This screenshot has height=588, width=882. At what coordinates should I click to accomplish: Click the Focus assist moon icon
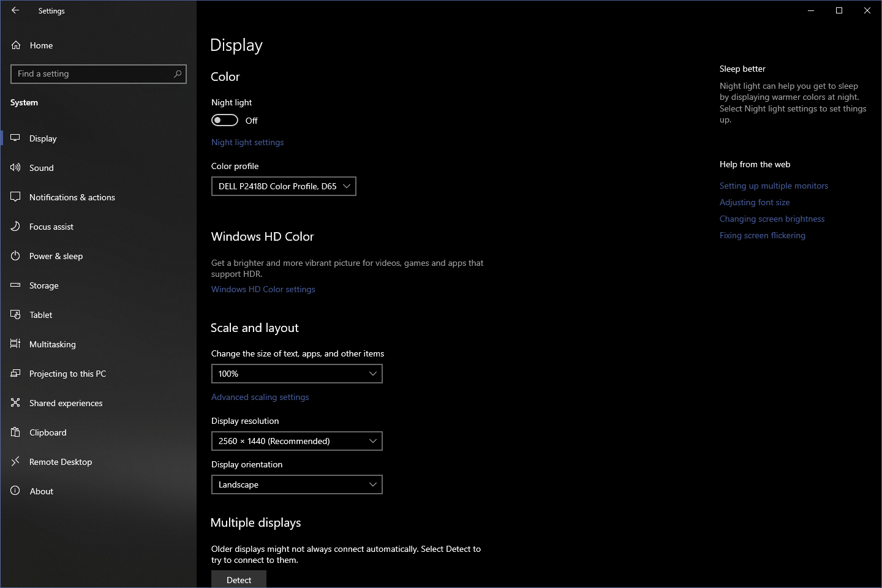pos(15,226)
